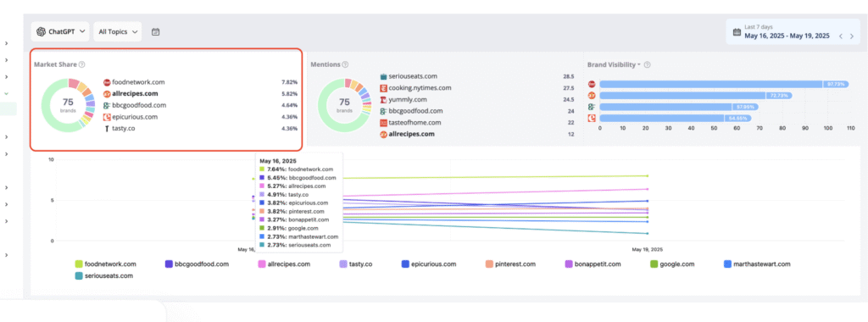The image size is (868, 322).
Task: Toggle the tasty.co legend swatch below the chart
Action: click(343, 264)
